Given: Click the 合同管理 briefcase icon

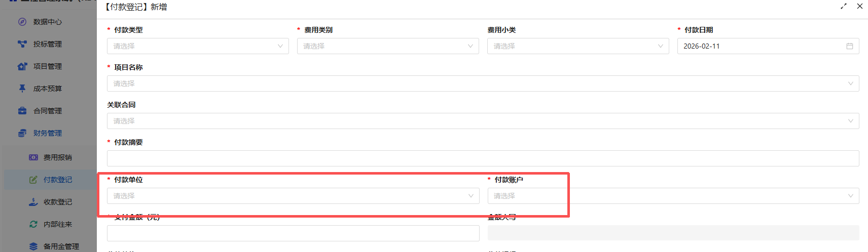Looking at the screenshot, I should click(x=22, y=111).
